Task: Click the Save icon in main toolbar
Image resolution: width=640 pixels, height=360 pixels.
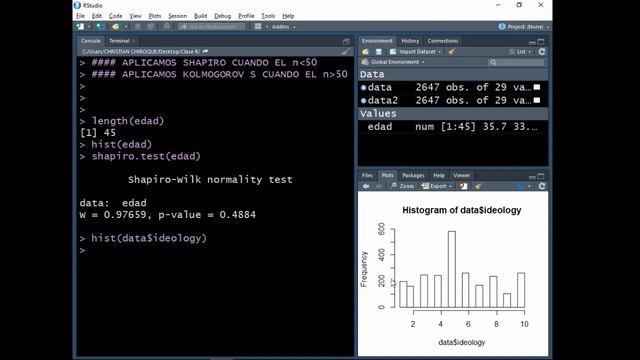Action: [x=138, y=27]
